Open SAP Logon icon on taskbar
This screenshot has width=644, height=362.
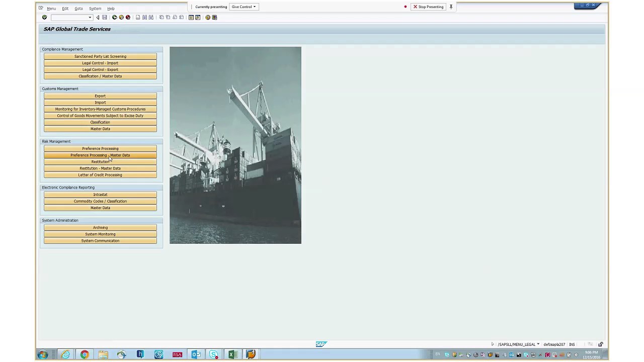coord(251,355)
